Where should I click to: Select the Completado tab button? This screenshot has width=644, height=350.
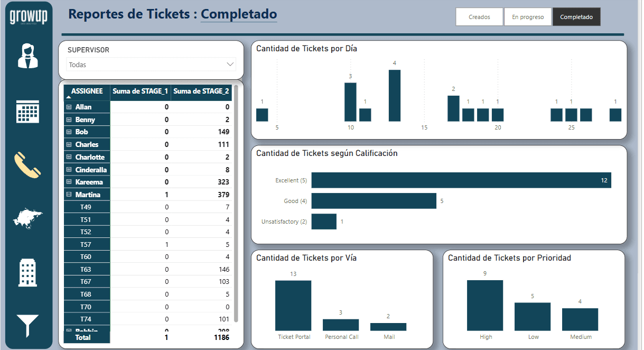coord(576,17)
